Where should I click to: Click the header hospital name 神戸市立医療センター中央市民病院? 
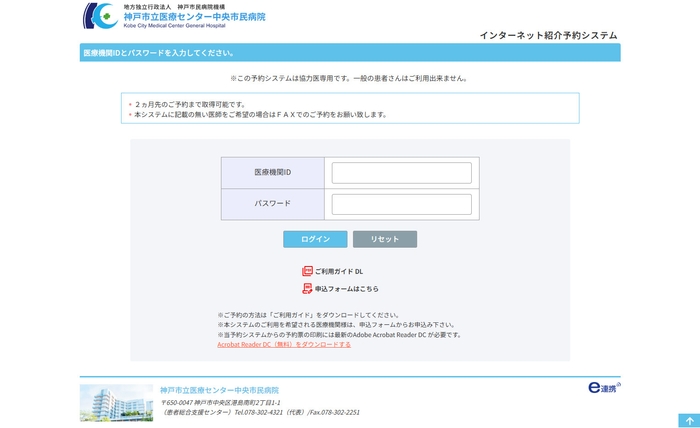coord(194,17)
